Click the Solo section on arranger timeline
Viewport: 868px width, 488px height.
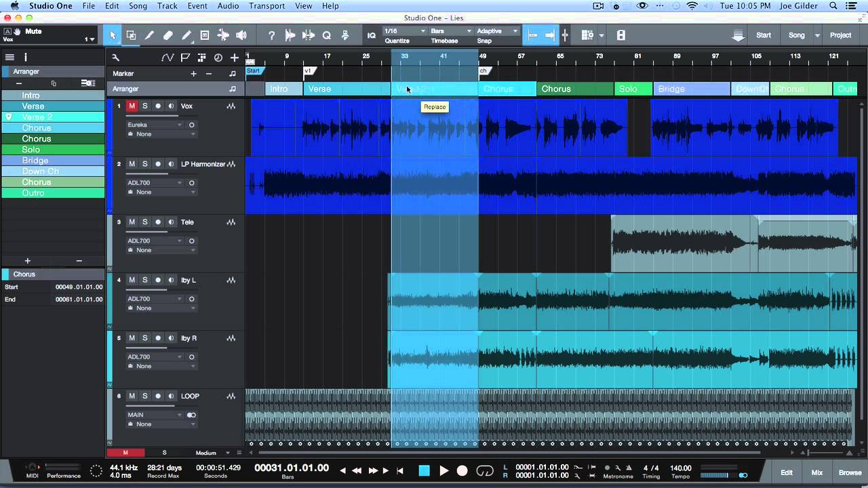tap(633, 89)
